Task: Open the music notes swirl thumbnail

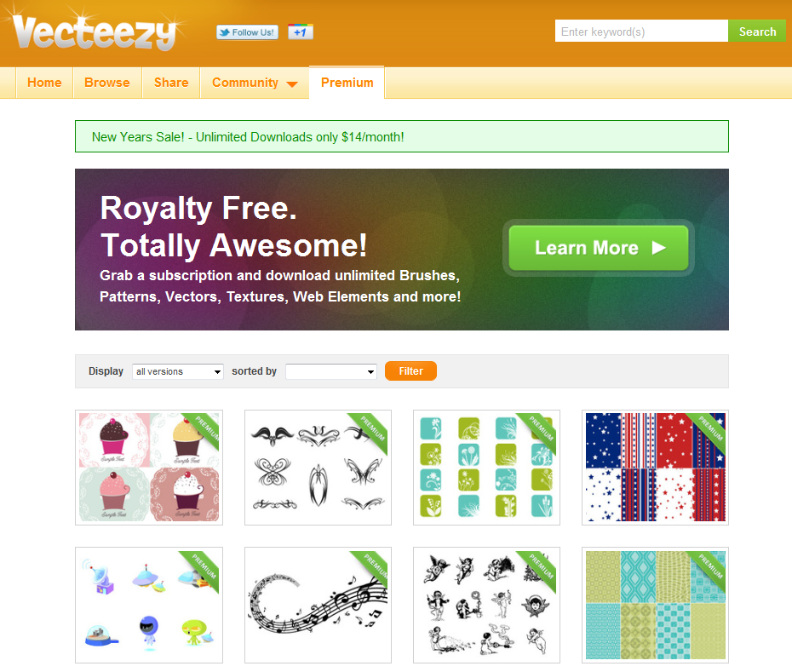Action: tap(318, 605)
